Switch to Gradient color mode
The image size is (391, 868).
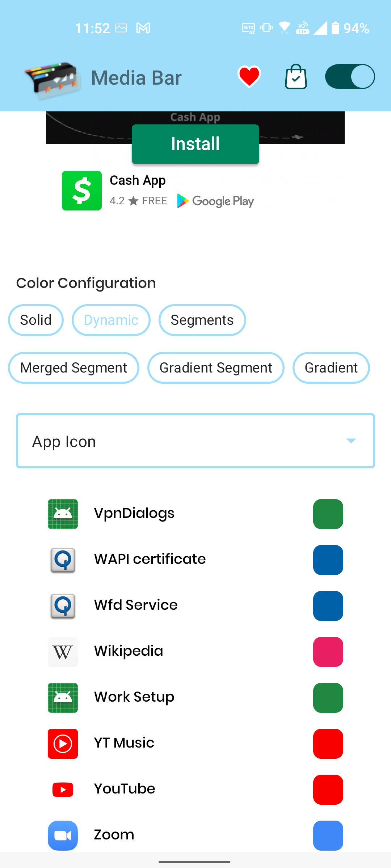[x=331, y=367]
